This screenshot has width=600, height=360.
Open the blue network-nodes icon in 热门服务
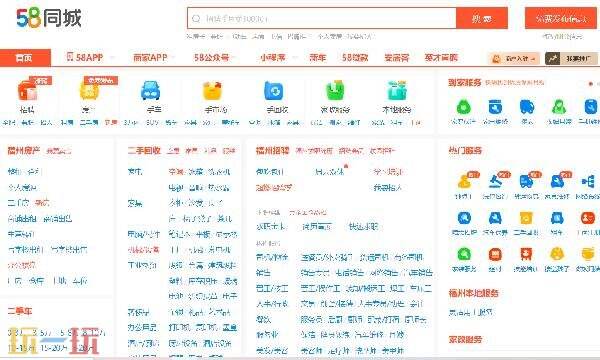(588, 181)
